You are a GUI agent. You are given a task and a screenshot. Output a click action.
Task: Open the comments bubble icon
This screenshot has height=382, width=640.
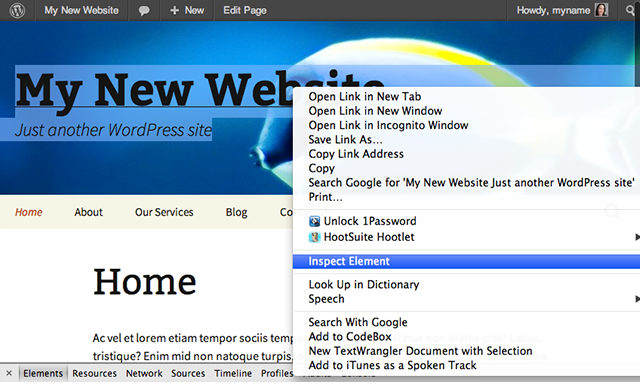[144, 11]
